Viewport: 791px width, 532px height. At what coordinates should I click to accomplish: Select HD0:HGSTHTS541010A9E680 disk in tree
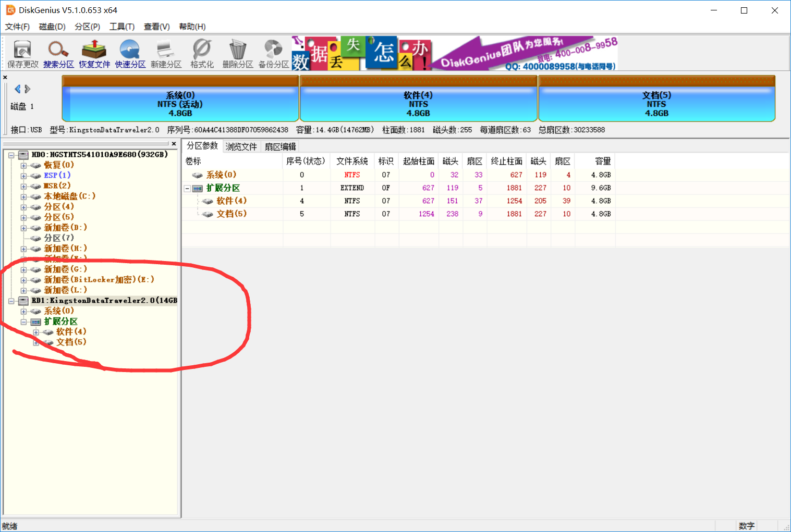coord(100,155)
